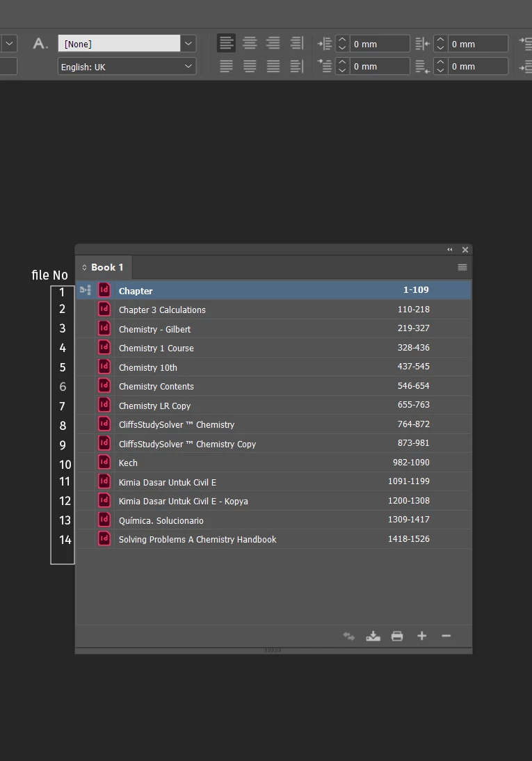Click page range 110-218
532x761 pixels.
point(414,309)
